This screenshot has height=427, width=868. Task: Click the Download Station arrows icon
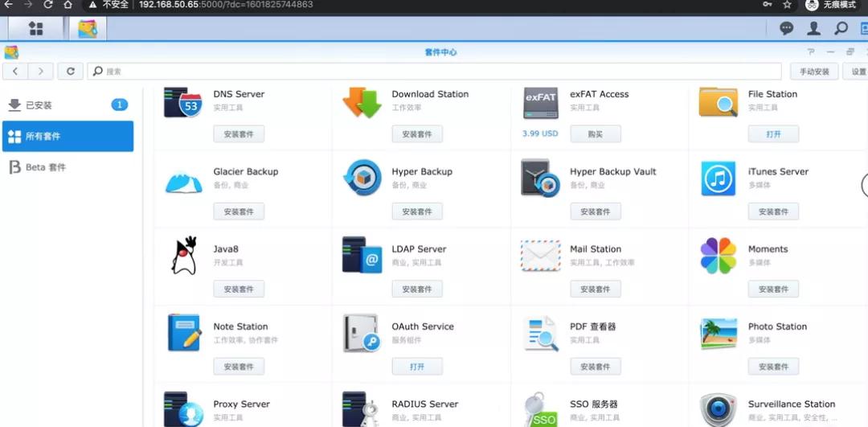coord(362,102)
